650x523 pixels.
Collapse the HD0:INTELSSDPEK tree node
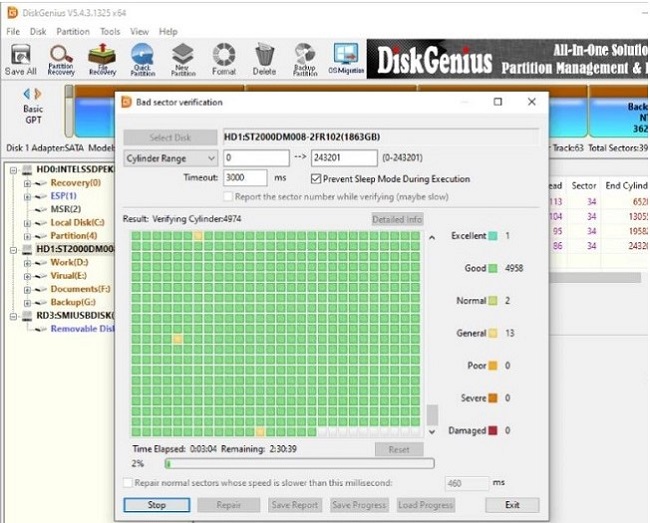pyautogui.click(x=14, y=170)
